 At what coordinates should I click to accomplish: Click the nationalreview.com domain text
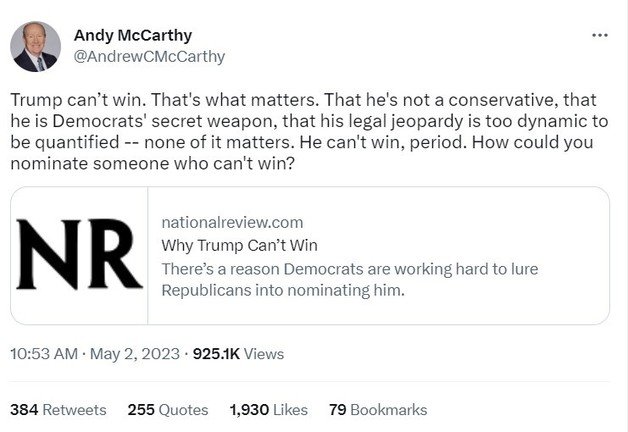point(231,222)
